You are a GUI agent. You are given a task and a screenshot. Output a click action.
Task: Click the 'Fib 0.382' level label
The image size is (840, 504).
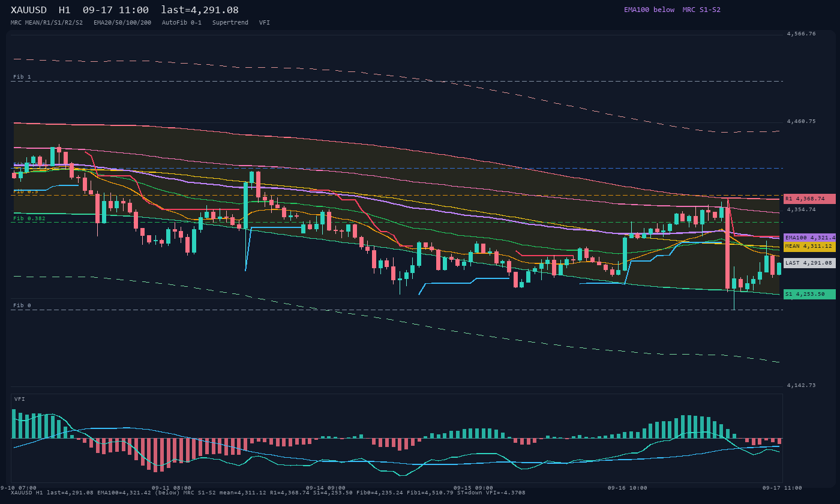pos(29,218)
